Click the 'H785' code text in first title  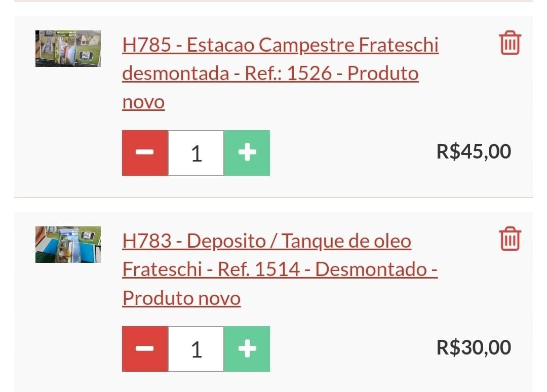click(x=147, y=46)
